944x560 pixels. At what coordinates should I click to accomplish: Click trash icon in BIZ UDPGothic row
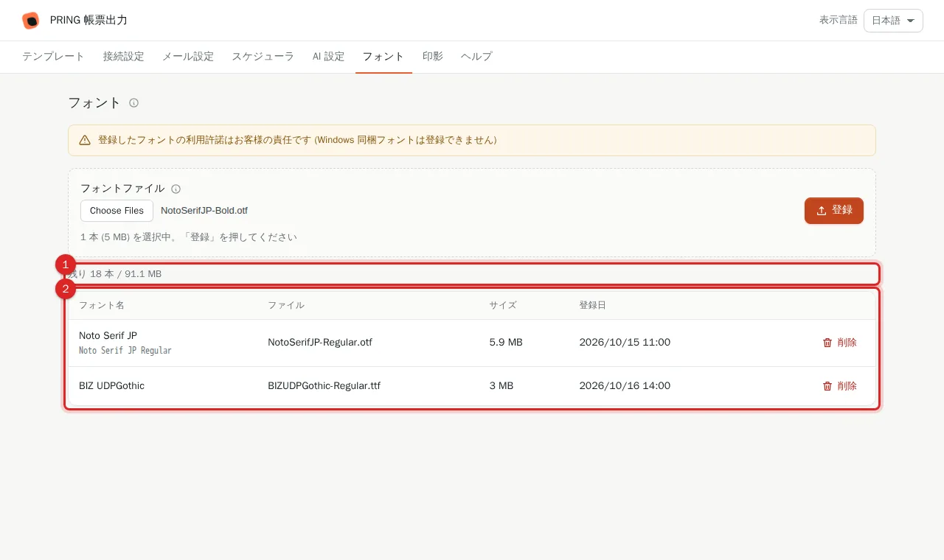click(x=827, y=386)
